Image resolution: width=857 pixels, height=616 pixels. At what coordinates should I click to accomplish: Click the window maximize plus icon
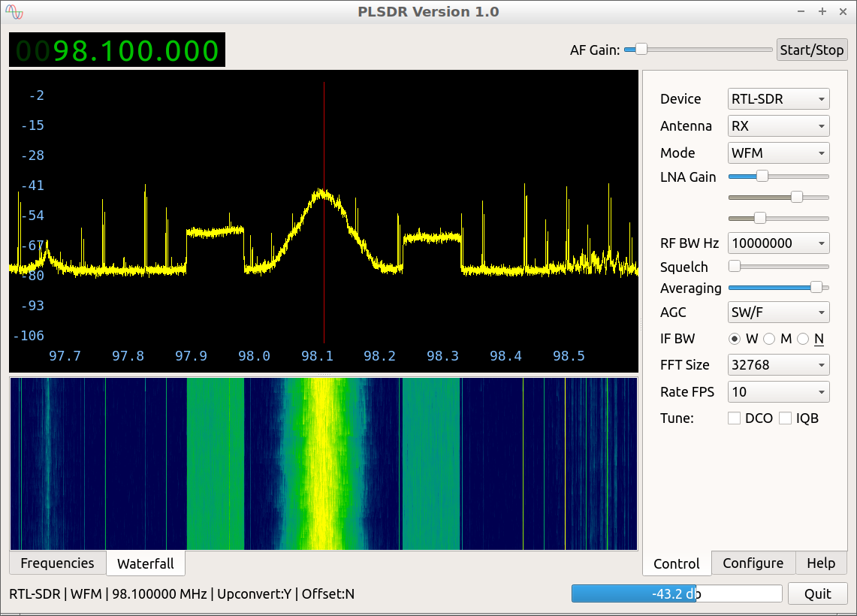coord(822,11)
